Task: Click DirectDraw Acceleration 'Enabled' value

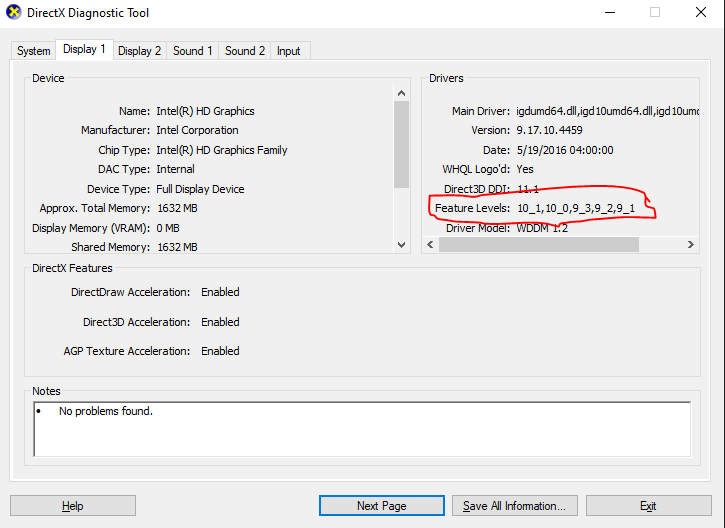Action: [220, 292]
